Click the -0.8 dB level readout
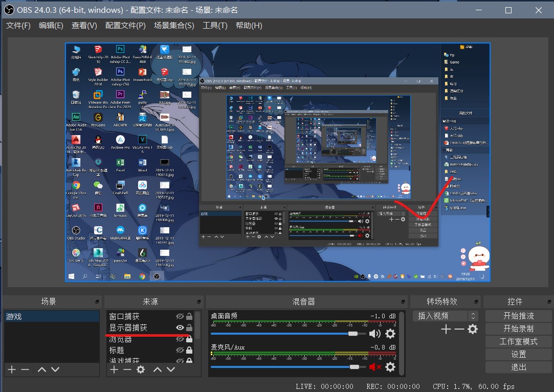The width and height of the screenshot is (554, 392). coord(383,347)
